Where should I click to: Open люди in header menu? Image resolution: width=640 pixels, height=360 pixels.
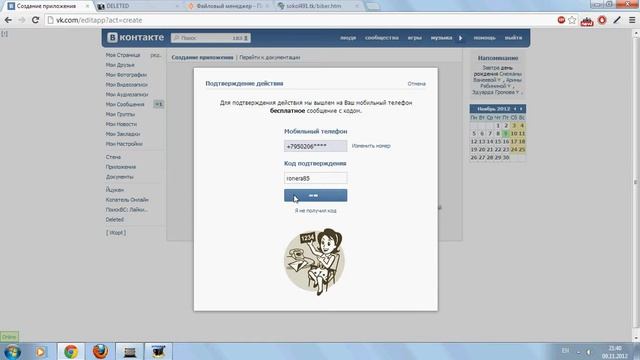point(348,38)
